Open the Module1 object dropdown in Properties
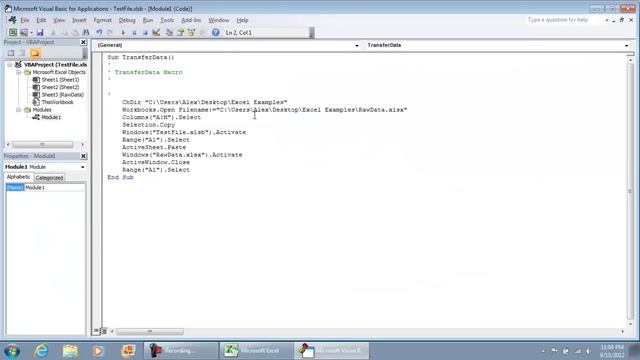The height and width of the screenshot is (360, 640). (82, 167)
